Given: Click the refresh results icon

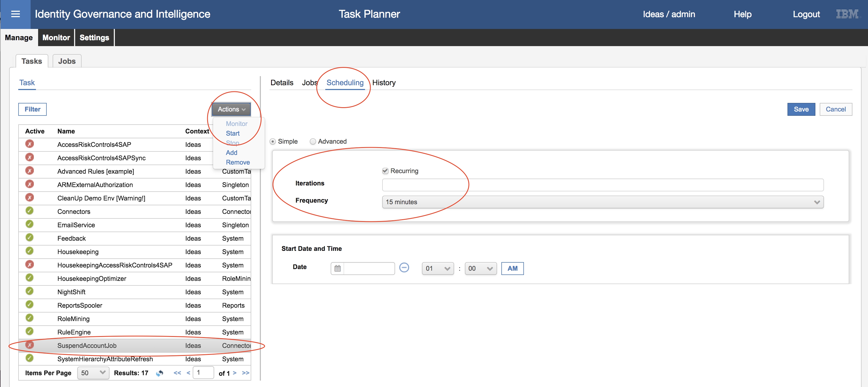Looking at the screenshot, I should (x=160, y=373).
